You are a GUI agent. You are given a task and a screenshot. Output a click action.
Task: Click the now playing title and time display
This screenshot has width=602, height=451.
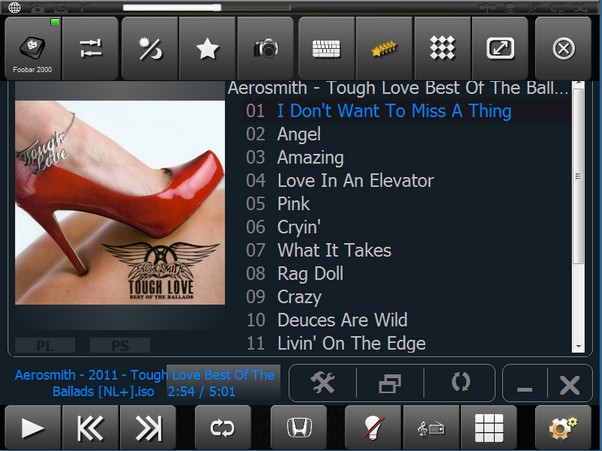(x=145, y=383)
